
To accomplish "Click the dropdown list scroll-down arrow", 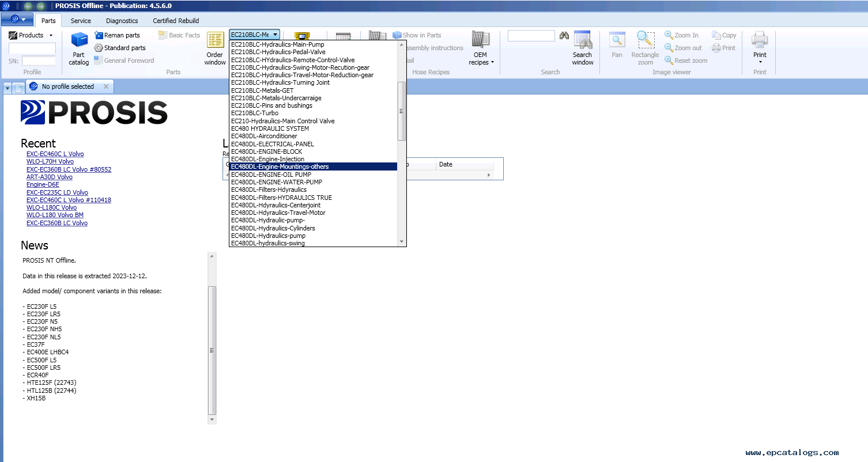I will [x=402, y=242].
